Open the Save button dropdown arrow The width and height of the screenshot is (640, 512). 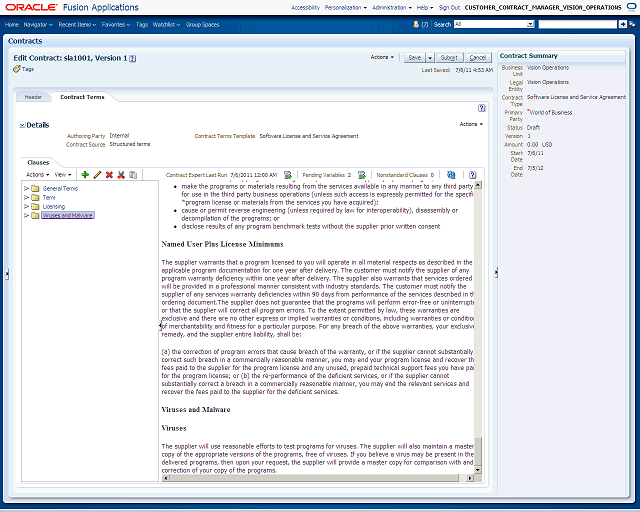(430, 58)
